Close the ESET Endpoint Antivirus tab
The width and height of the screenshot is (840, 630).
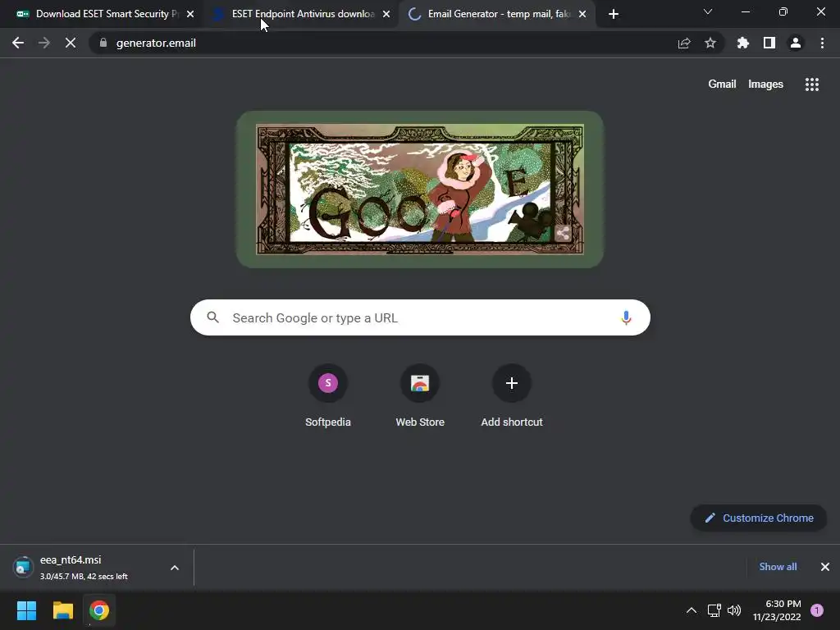[386, 14]
